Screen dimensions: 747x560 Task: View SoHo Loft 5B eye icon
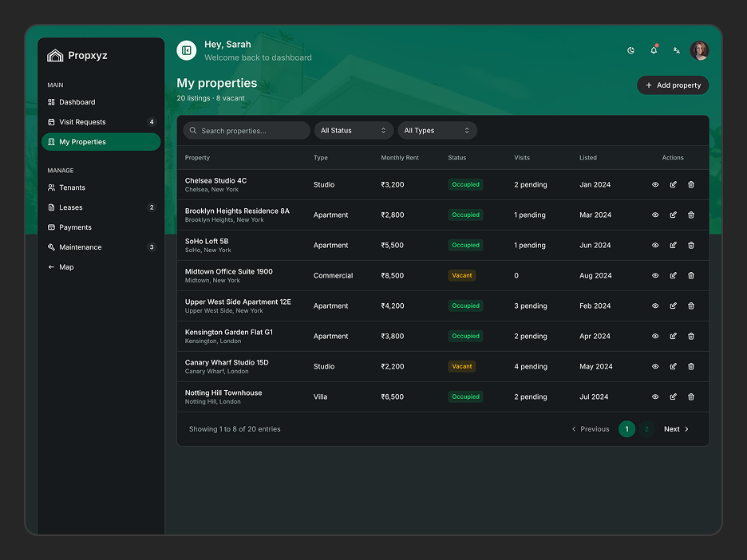(655, 245)
